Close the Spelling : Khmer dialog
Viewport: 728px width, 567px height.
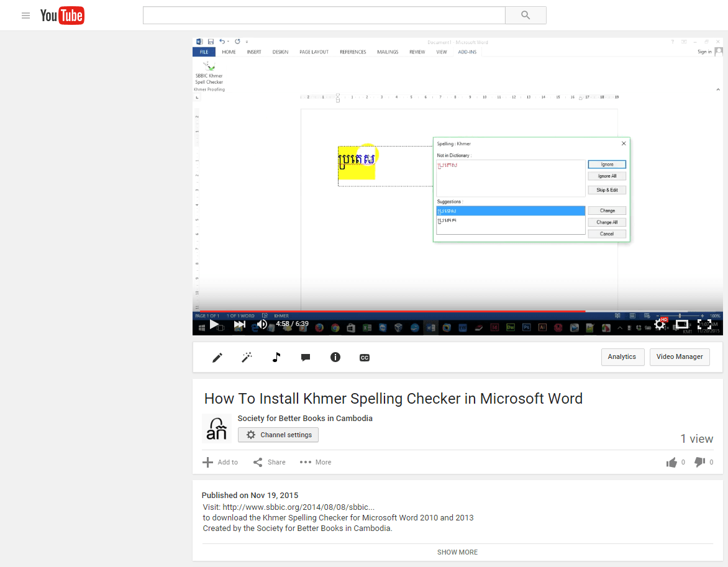click(624, 143)
